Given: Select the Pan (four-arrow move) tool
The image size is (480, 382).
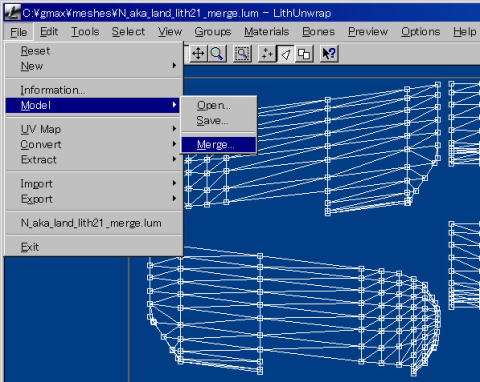Looking at the screenshot, I should click(198, 54).
